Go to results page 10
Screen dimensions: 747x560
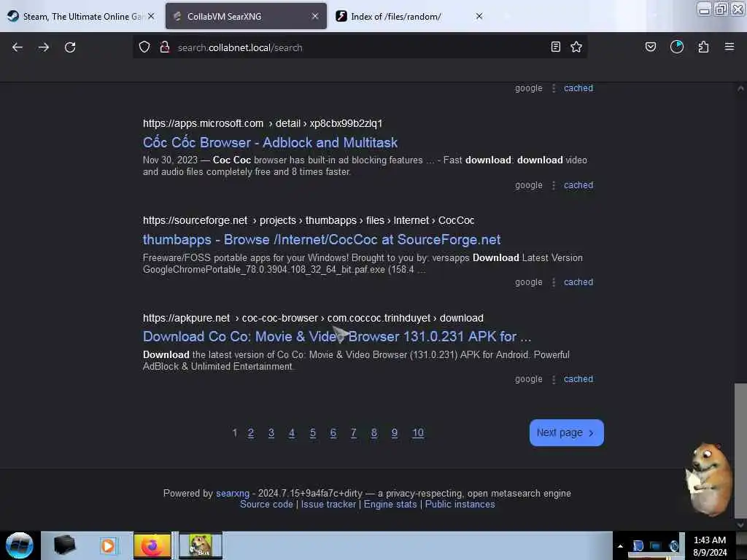click(x=418, y=433)
